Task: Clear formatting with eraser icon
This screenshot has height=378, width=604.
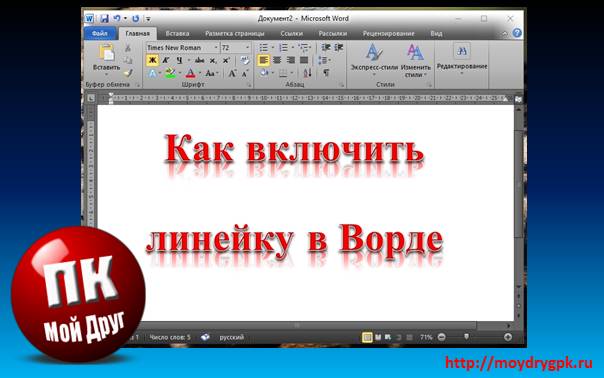Action: coord(245,60)
